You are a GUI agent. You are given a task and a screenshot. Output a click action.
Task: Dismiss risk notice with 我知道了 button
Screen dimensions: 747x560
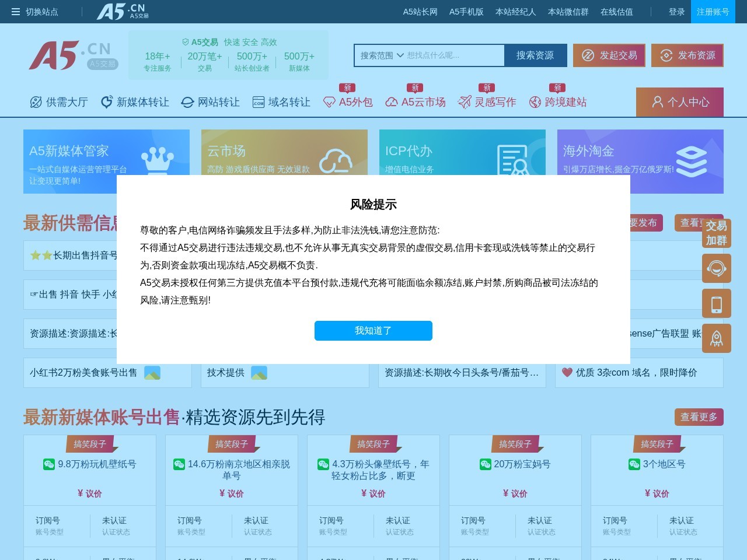[373, 331]
